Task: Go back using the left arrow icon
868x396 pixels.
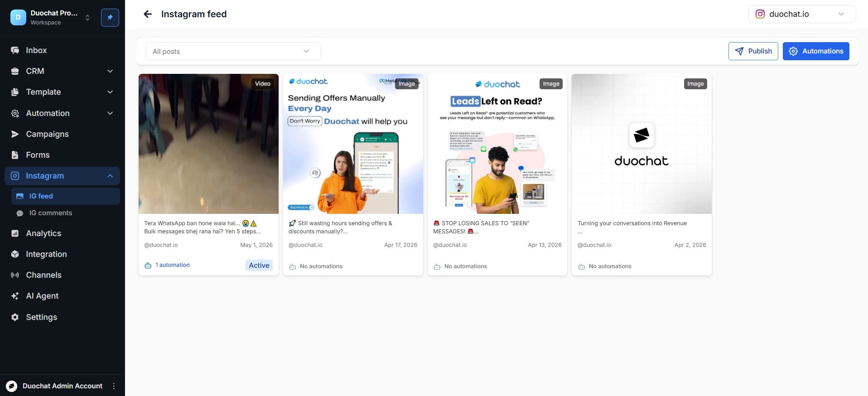Action: point(148,14)
